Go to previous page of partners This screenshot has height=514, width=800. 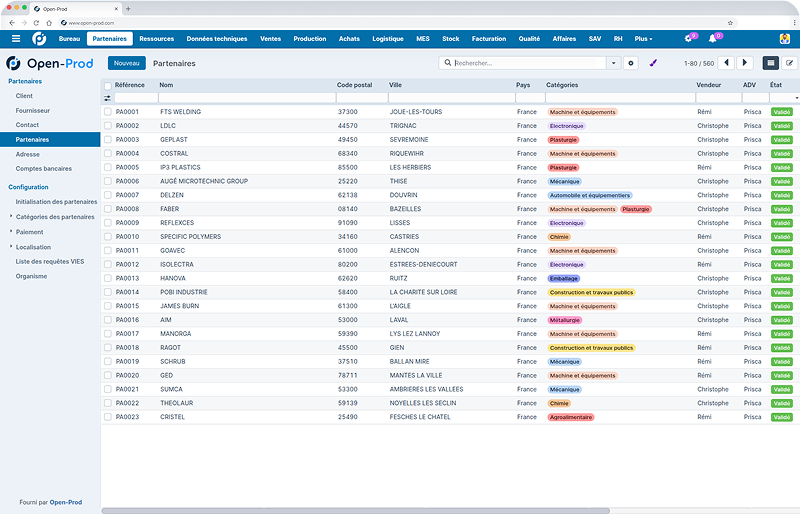point(726,63)
